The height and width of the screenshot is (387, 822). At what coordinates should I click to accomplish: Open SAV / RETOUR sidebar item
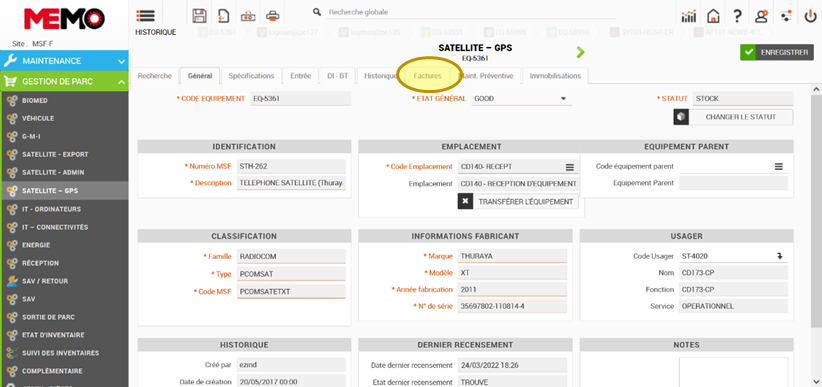click(x=64, y=281)
